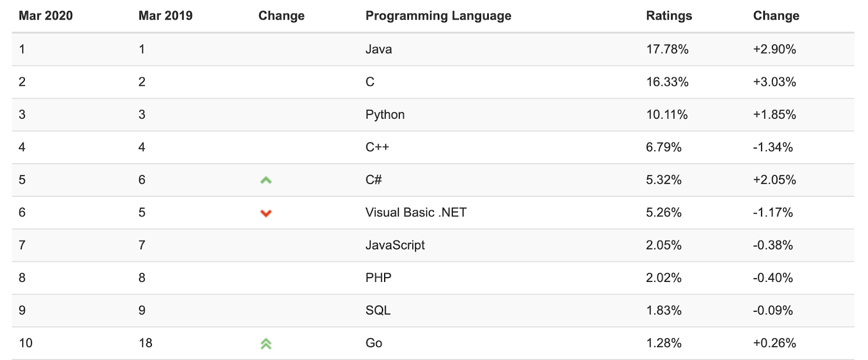Select the Programming Language column header
Screen dimensions: 868x360
pyautogui.click(x=438, y=16)
